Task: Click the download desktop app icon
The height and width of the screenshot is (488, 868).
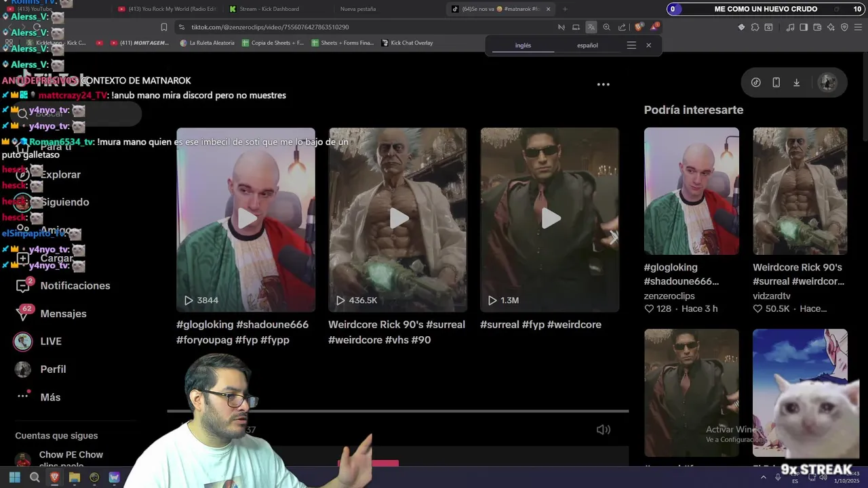Action: (796, 82)
